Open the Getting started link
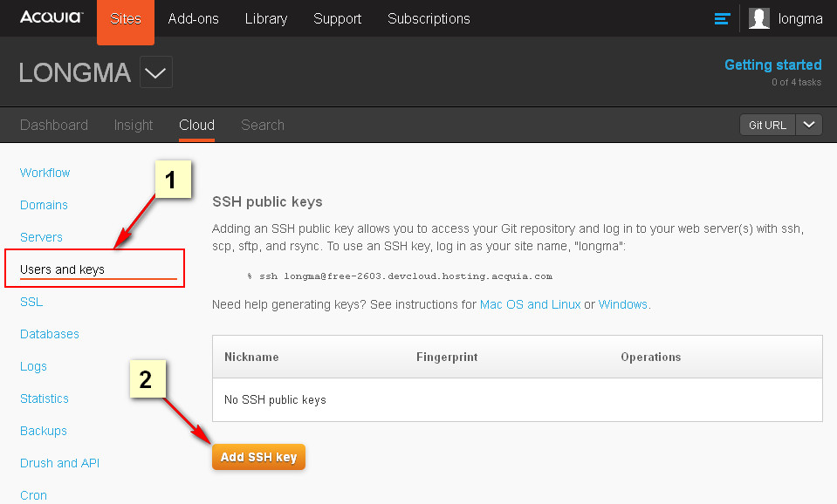The height and width of the screenshot is (504, 837). point(773,65)
